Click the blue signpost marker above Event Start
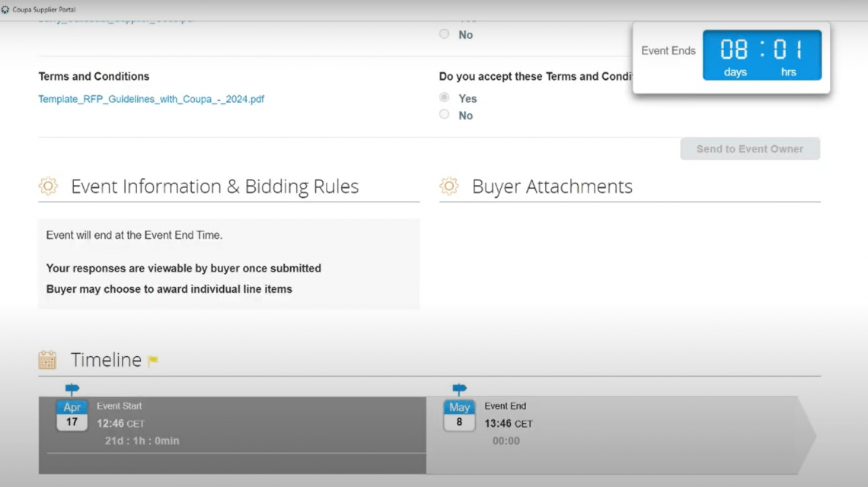 (x=72, y=389)
